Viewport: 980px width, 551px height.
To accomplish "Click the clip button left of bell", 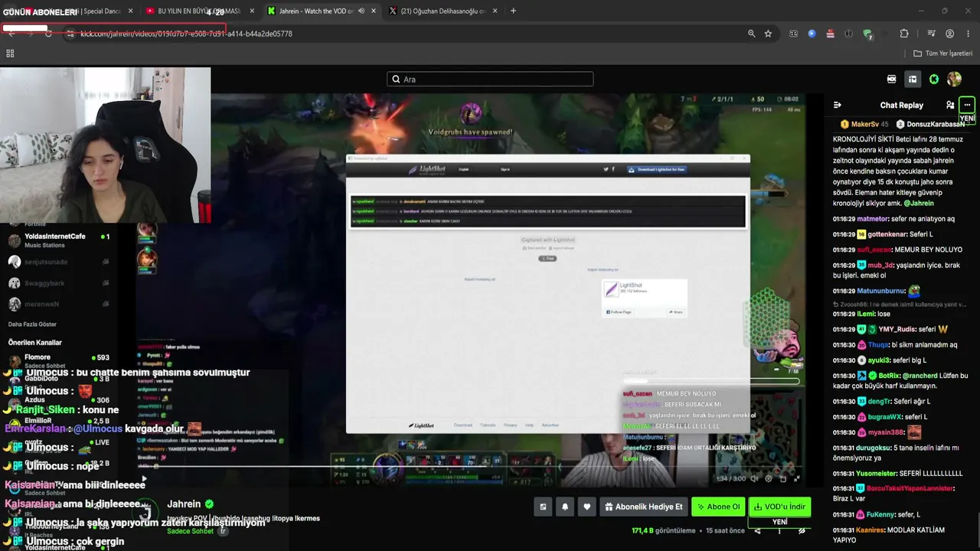I will pyautogui.click(x=543, y=507).
